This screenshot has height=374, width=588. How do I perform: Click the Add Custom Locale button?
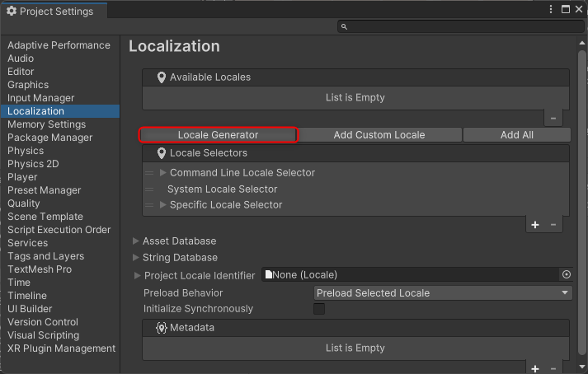(x=379, y=134)
